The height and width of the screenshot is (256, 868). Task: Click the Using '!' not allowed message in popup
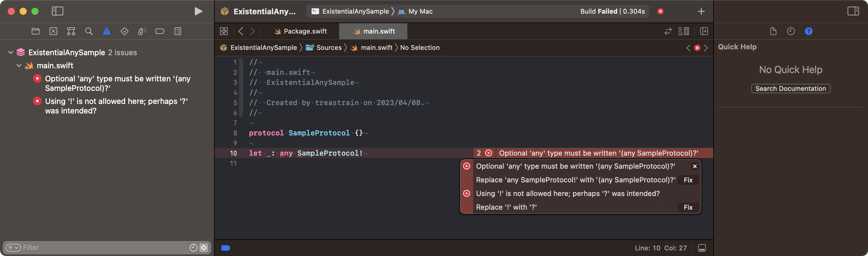pyautogui.click(x=568, y=194)
